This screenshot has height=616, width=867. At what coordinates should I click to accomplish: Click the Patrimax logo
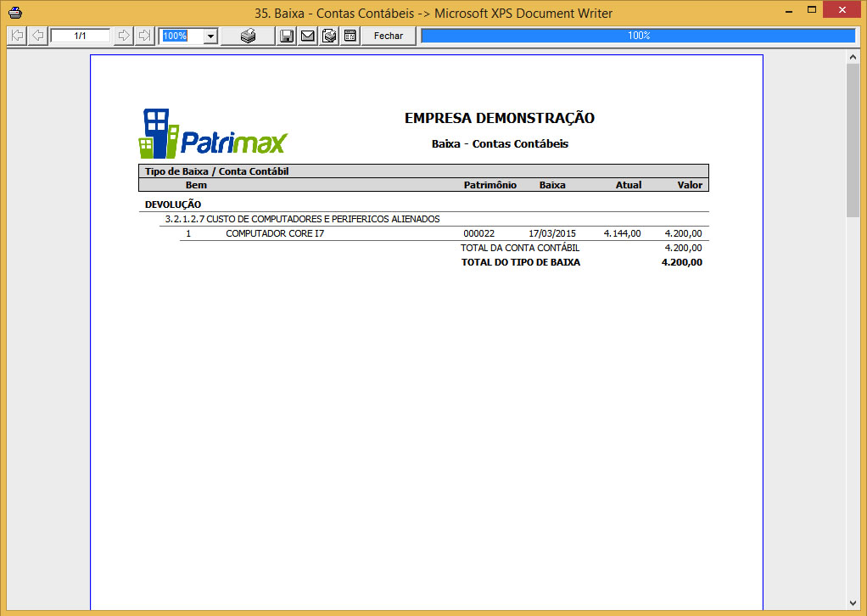pyautogui.click(x=213, y=134)
